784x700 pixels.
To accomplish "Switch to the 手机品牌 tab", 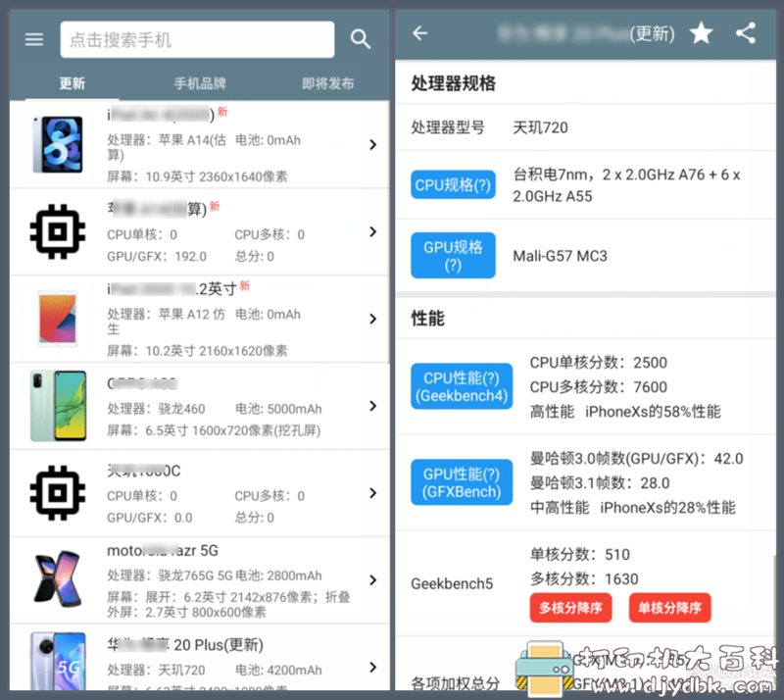I will click(200, 83).
